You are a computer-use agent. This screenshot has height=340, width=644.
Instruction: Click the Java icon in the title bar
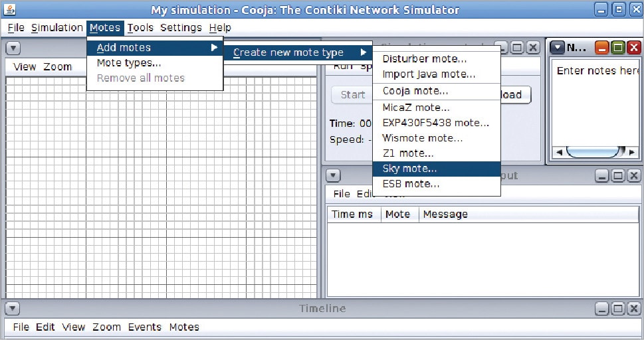tap(9, 9)
